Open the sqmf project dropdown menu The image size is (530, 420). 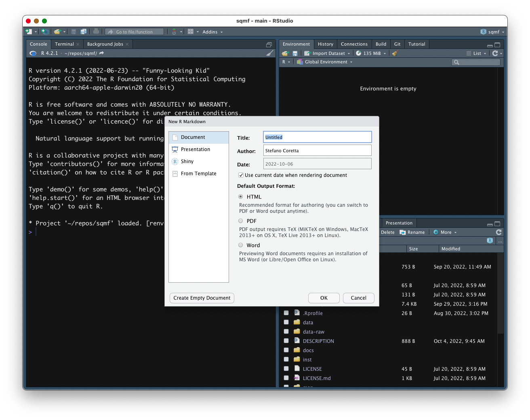[x=492, y=32]
